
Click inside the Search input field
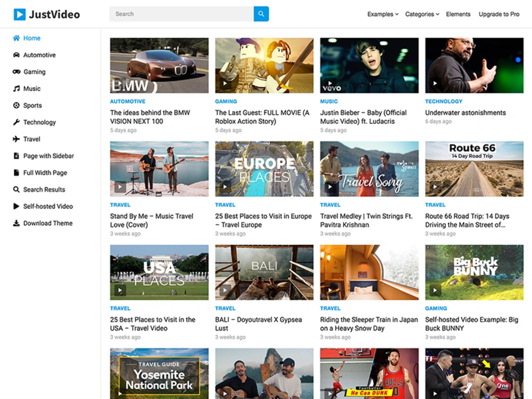coord(181,14)
